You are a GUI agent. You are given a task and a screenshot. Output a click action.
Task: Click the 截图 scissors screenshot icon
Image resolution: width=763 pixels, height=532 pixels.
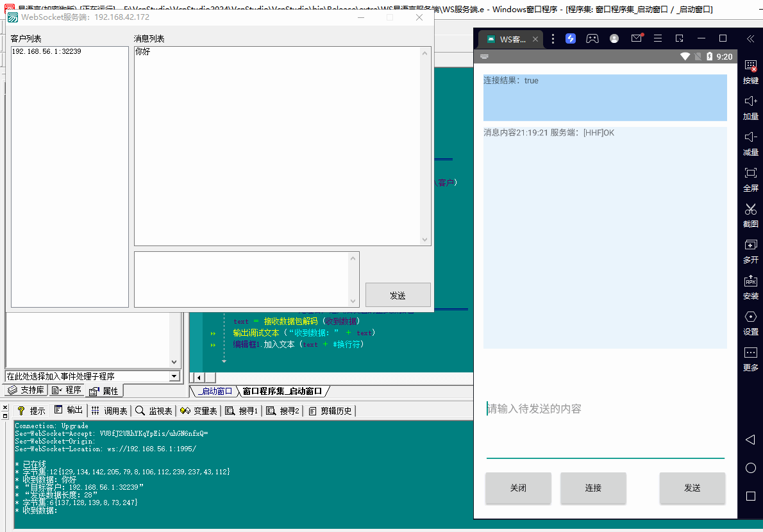point(750,209)
